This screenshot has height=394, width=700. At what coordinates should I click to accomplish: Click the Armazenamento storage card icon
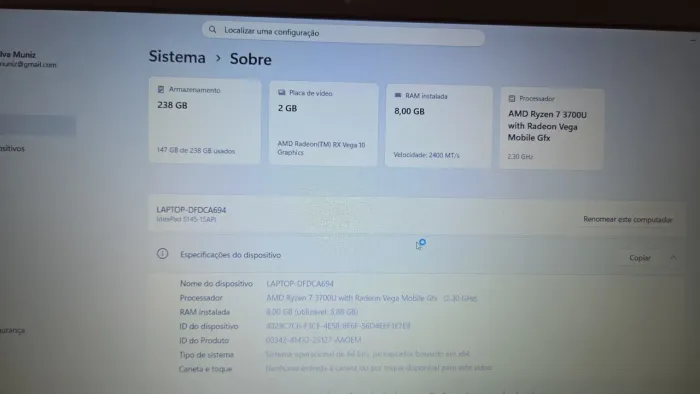tap(161, 90)
